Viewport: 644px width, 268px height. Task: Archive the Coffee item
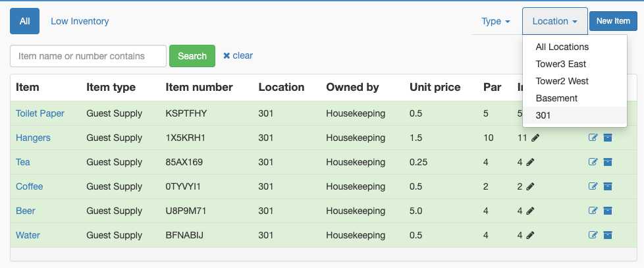(608, 186)
